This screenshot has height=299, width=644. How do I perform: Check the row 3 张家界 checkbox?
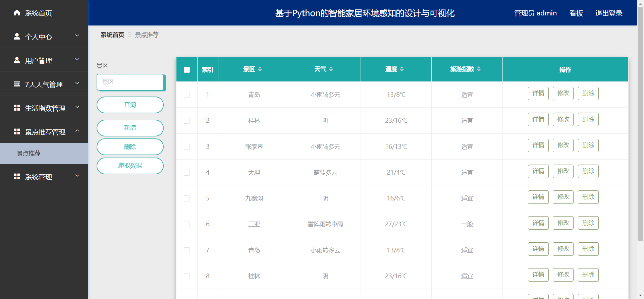coord(187,147)
